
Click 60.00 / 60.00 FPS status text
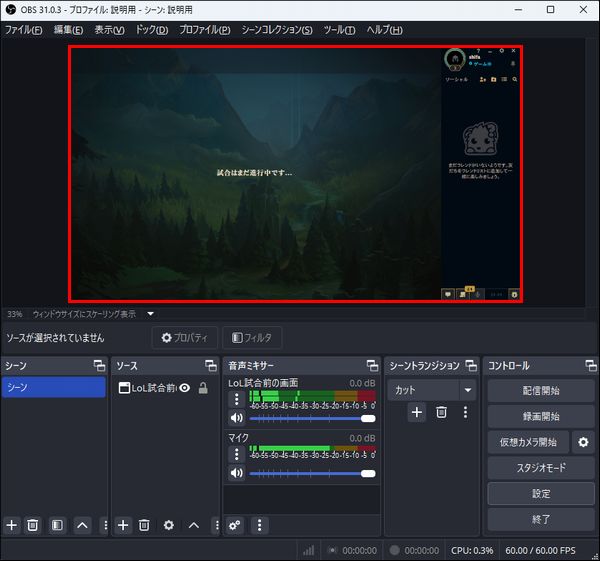coord(540,550)
